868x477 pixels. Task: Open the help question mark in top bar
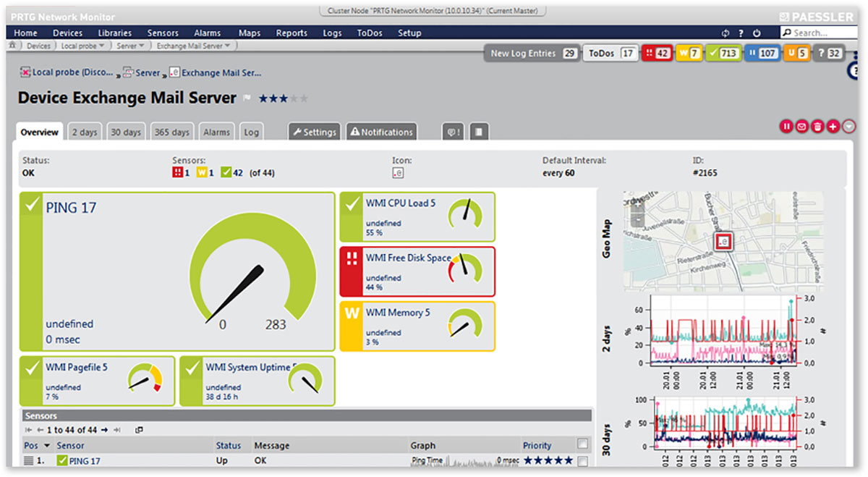[741, 33]
